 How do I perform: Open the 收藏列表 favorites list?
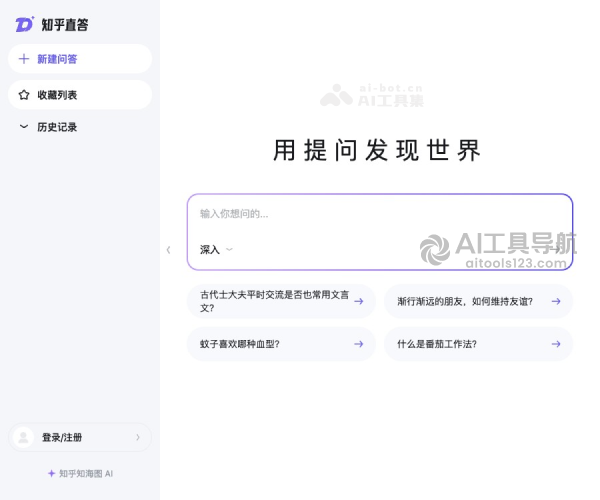pos(80,95)
